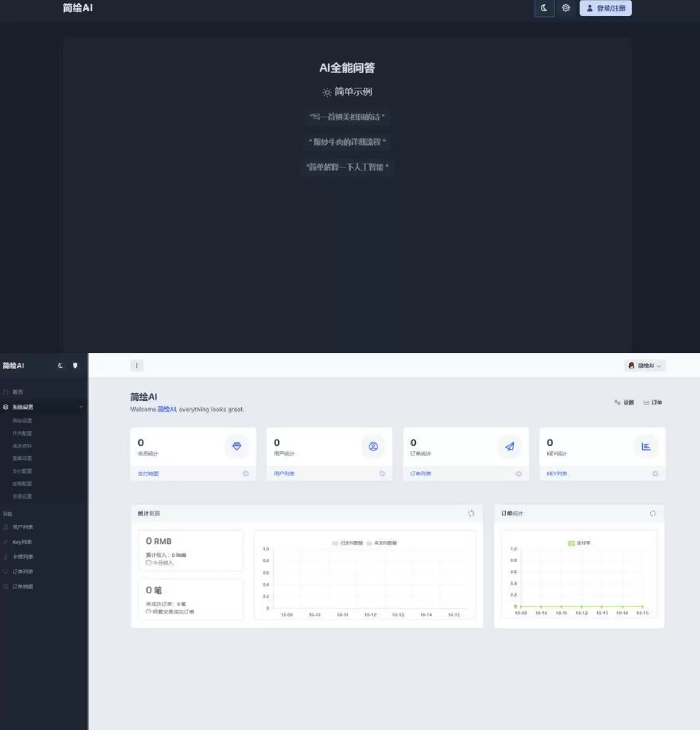Click the arrow circle icon on KEY列表 card footer
The image size is (700, 730).
pos(655,474)
